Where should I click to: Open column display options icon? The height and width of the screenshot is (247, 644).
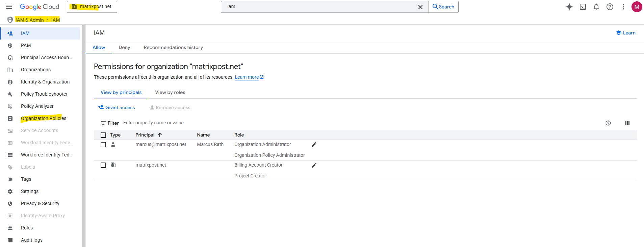coord(627,123)
